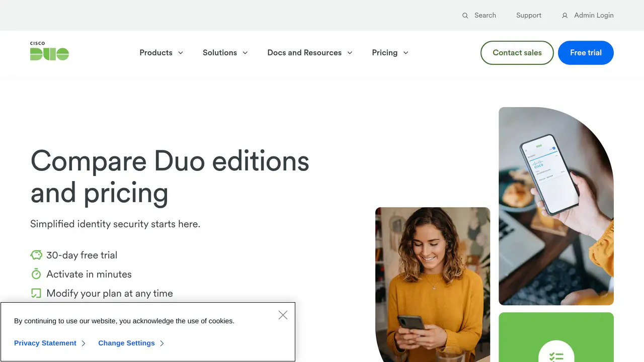The height and width of the screenshot is (362, 644).
Task: Click the Admin Login link
Action: pos(594,16)
